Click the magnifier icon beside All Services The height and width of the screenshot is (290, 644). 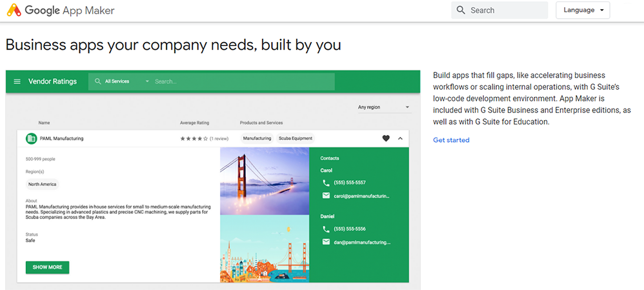click(x=97, y=81)
